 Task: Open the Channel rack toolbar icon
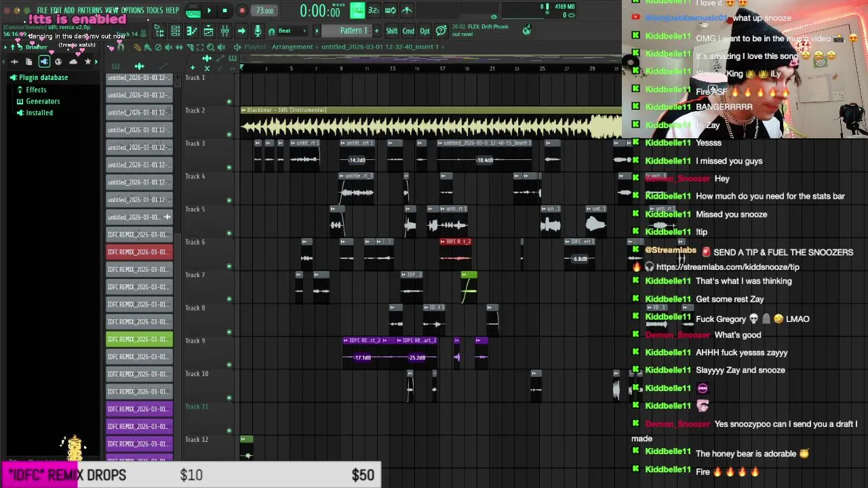(x=176, y=30)
